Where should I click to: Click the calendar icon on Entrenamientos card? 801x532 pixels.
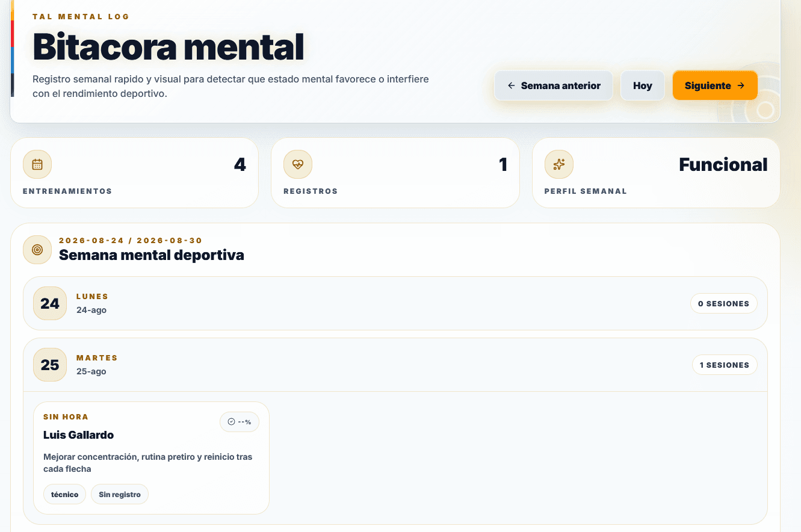pyautogui.click(x=37, y=164)
